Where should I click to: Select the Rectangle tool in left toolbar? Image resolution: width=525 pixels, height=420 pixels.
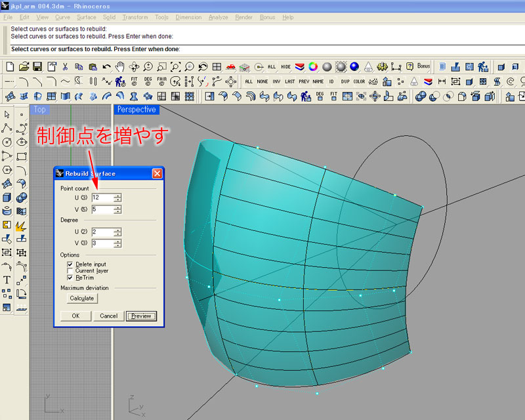click(22, 156)
